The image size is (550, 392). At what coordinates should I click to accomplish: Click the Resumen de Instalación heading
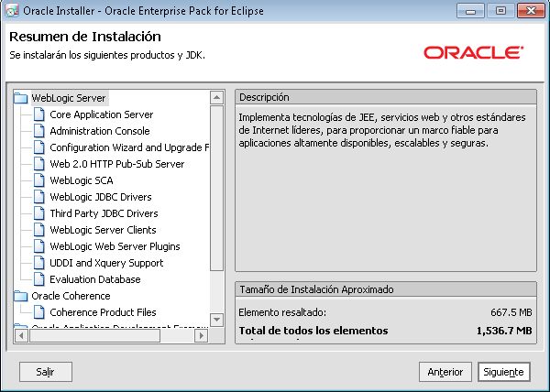[x=85, y=37]
